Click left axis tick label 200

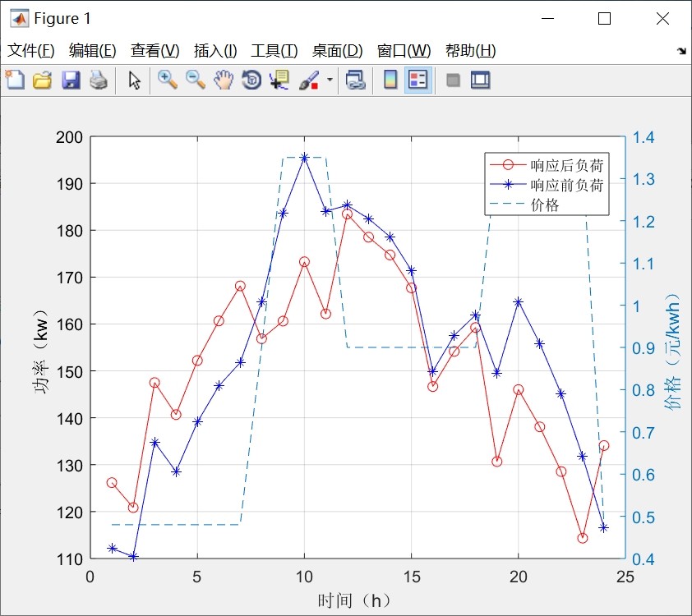pyautogui.click(x=69, y=137)
